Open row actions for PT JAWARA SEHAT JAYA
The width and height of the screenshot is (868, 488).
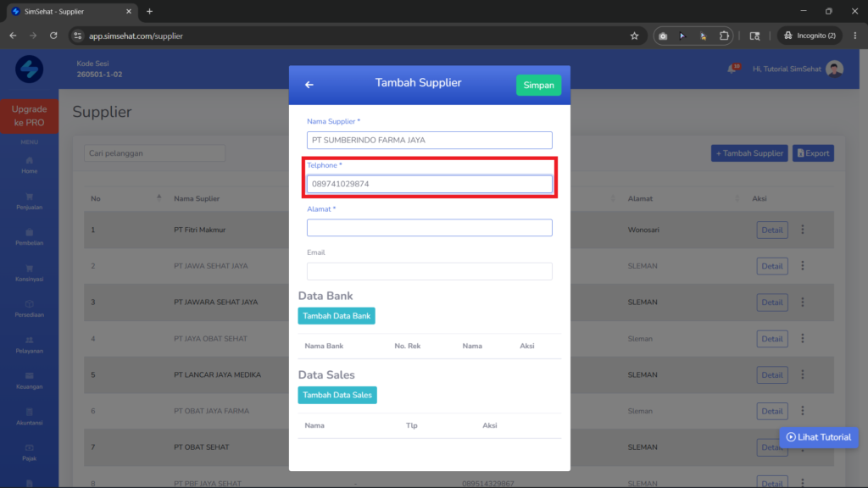pos(803,302)
